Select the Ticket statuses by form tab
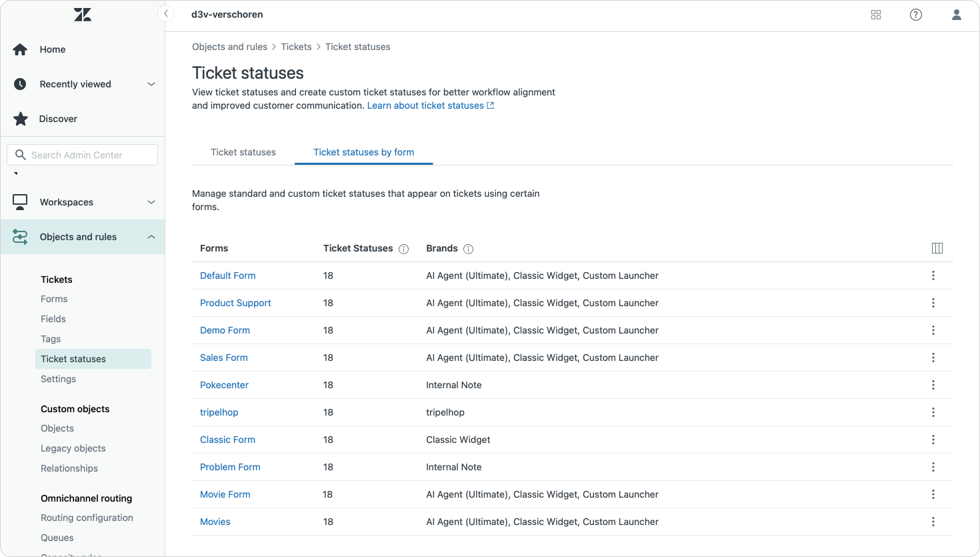 coord(363,152)
